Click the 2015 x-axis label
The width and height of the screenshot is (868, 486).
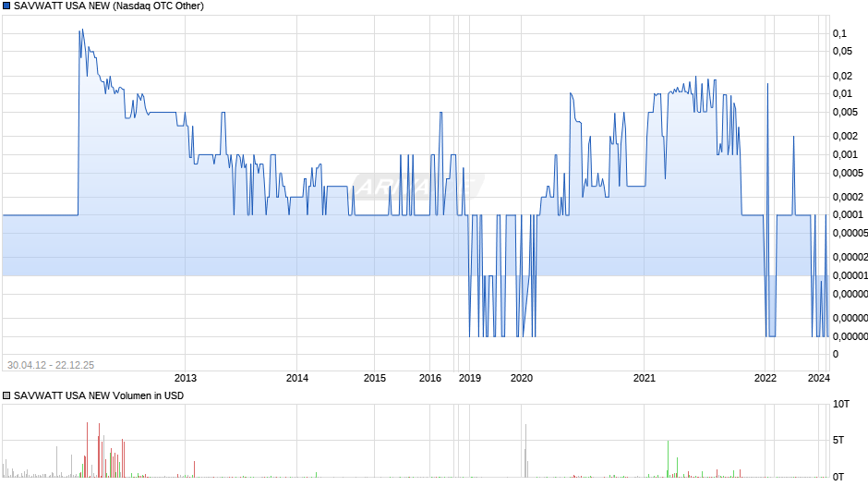[375, 378]
